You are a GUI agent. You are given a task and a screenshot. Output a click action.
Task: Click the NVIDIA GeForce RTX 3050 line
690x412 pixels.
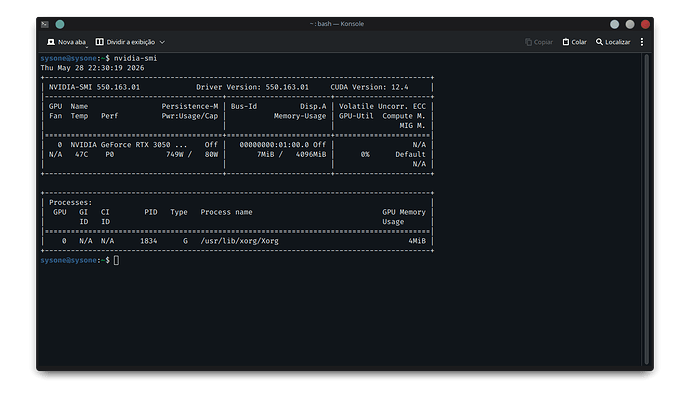(x=128, y=145)
